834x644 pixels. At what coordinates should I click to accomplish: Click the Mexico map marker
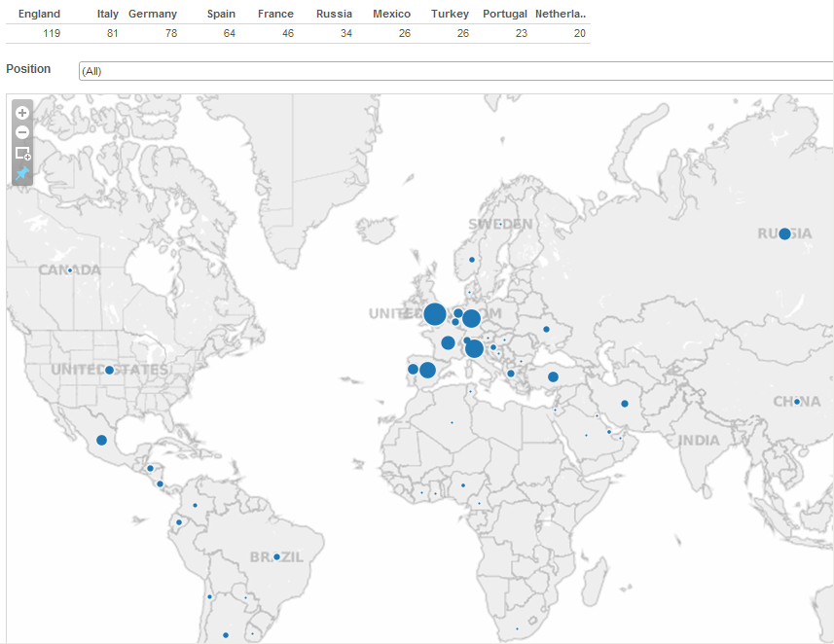pyautogui.click(x=101, y=441)
